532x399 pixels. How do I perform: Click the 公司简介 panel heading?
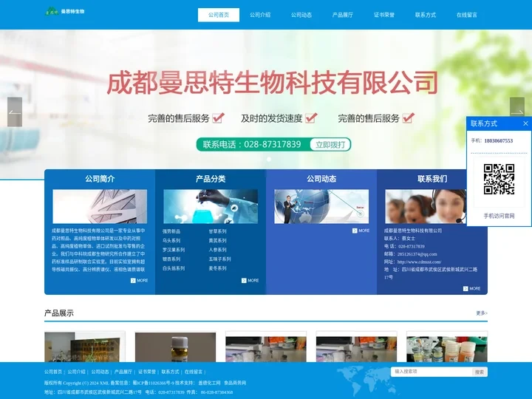click(100, 179)
